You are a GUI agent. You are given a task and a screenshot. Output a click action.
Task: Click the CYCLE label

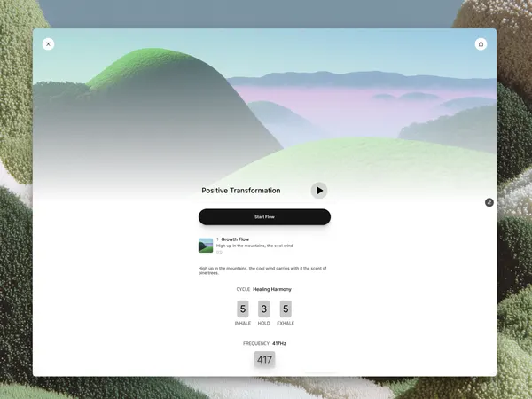(243, 289)
